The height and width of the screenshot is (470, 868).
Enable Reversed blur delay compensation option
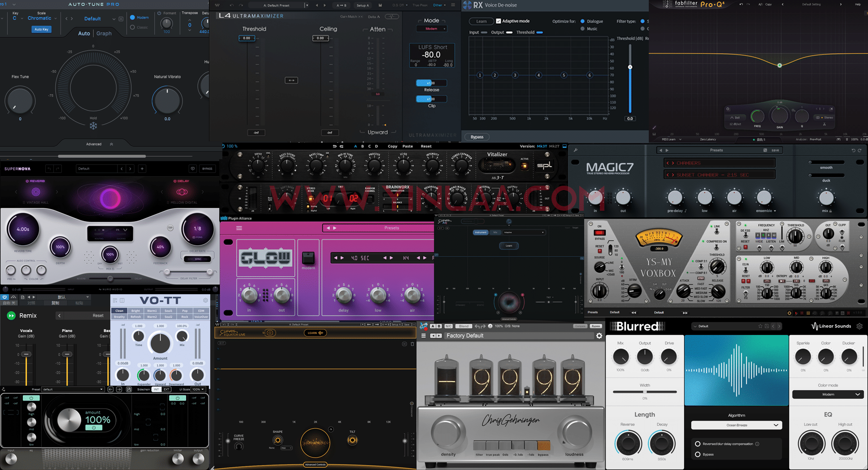[698, 444]
